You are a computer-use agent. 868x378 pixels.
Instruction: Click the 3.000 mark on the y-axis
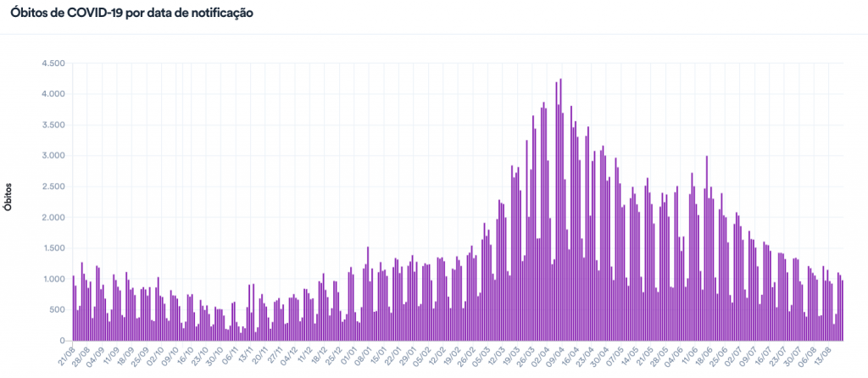[53, 156]
